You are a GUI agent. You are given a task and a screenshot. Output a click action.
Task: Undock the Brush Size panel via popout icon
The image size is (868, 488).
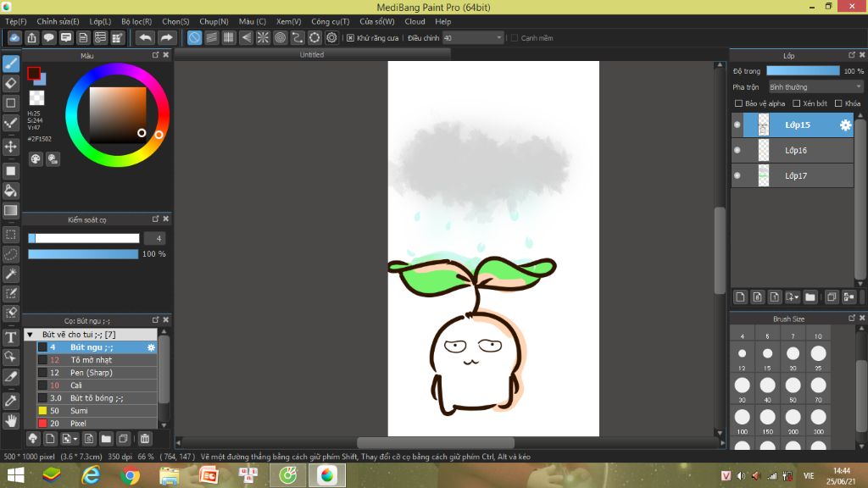[852, 319]
